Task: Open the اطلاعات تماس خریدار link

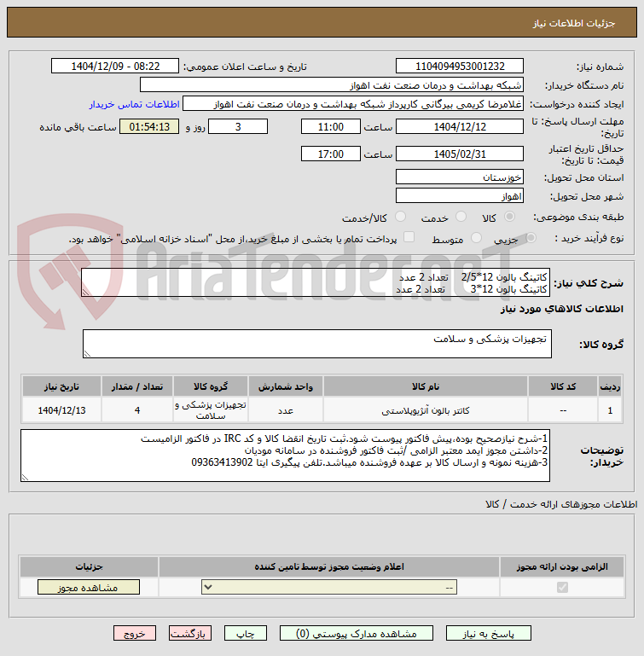Action: pos(134,104)
